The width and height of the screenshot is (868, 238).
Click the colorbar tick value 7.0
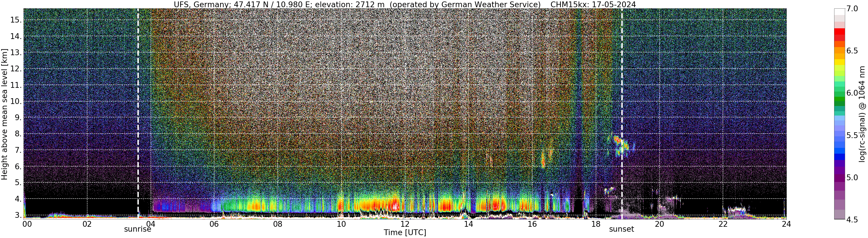(x=852, y=9)
